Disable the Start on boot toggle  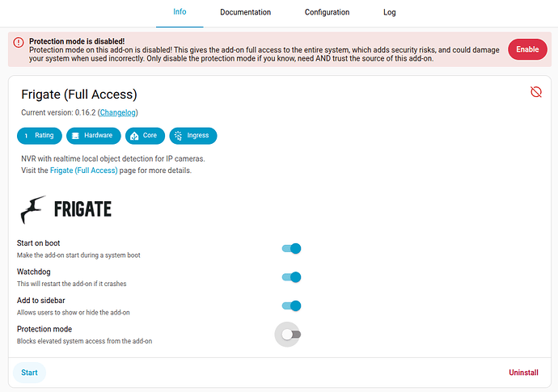coord(291,249)
